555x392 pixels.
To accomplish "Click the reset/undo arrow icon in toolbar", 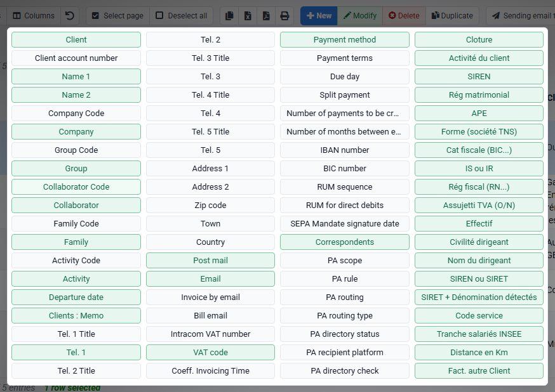I will [70, 16].
